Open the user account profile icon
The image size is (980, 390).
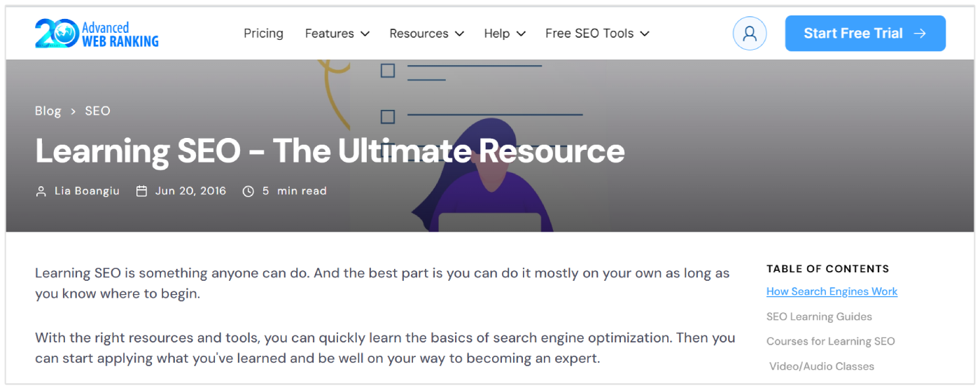[x=749, y=34]
